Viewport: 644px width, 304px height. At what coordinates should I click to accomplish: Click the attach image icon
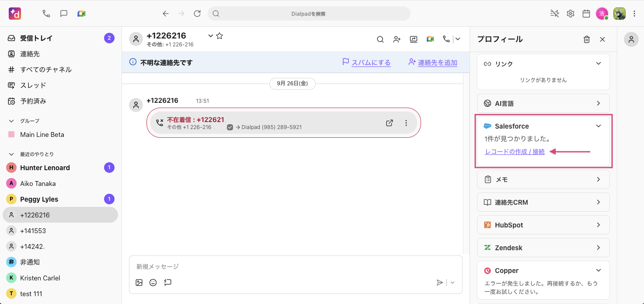139,283
